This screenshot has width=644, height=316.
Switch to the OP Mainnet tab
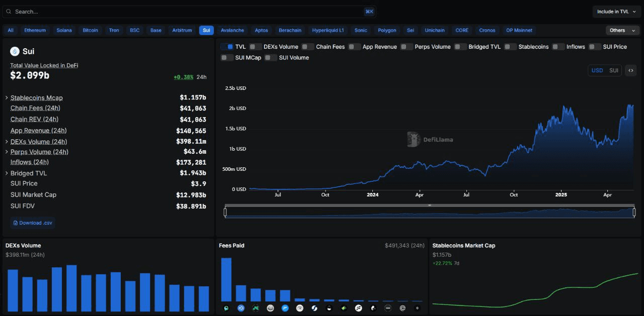click(x=519, y=30)
